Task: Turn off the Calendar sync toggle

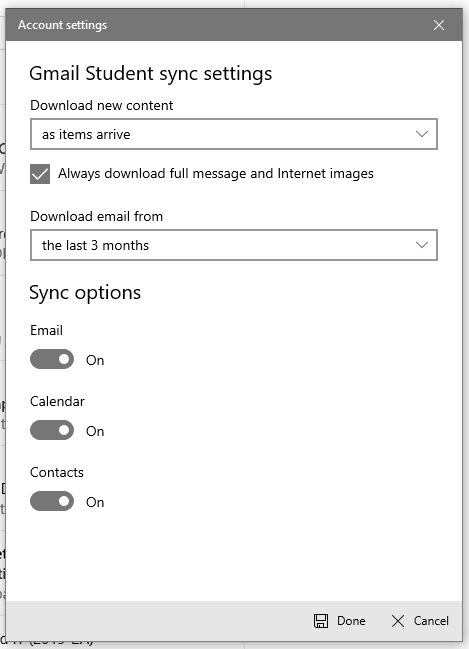Action: point(52,430)
